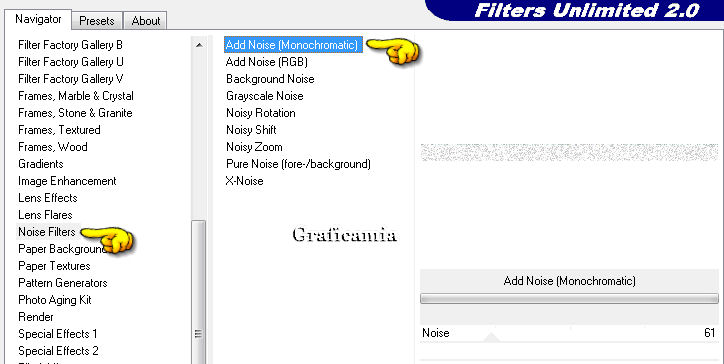Open the Paper Textures category
The image size is (724, 364).
(x=54, y=266)
